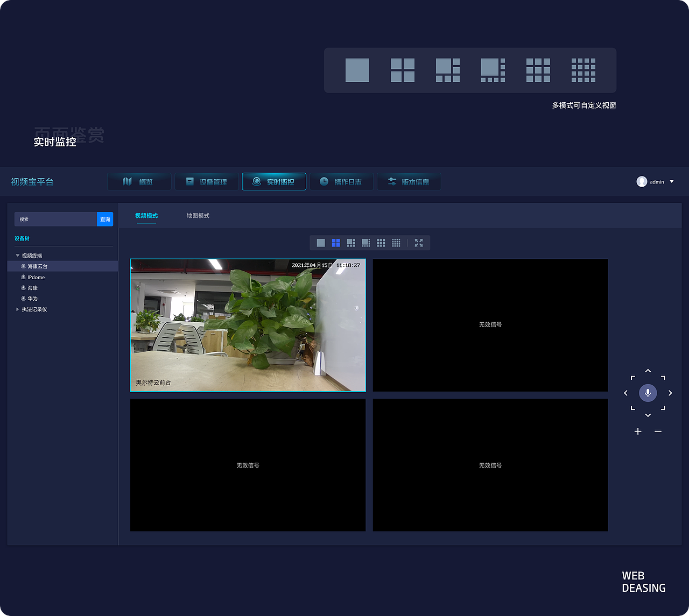Tilt camera down with the PTZ down arrow
Image resolution: width=689 pixels, height=616 pixels.
pos(648,415)
